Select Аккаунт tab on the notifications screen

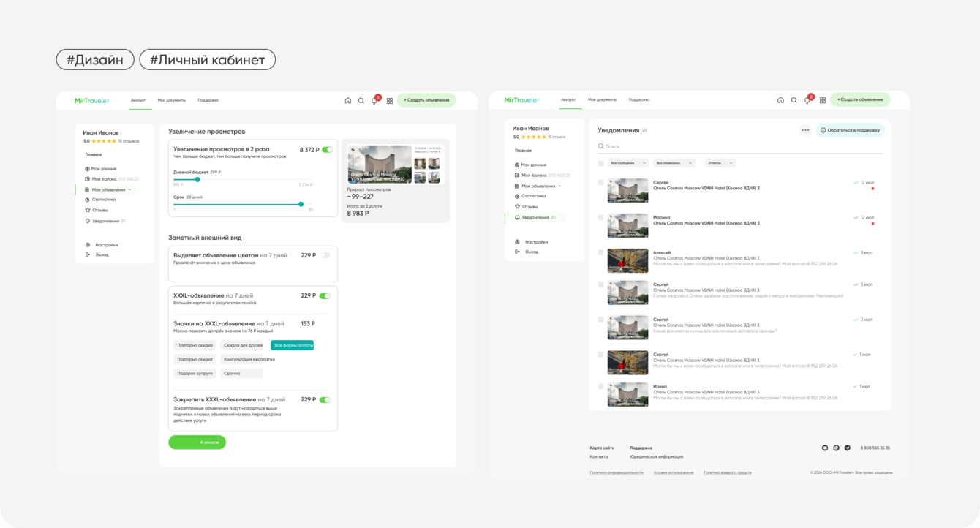[x=568, y=99]
